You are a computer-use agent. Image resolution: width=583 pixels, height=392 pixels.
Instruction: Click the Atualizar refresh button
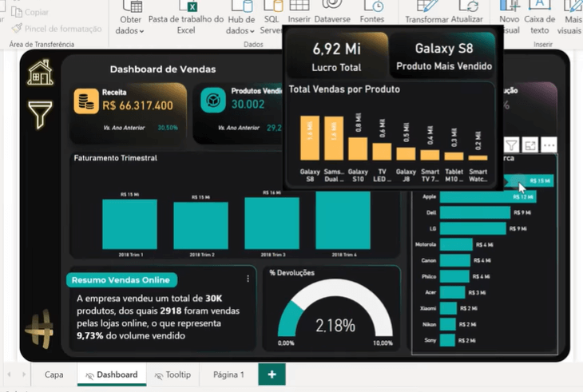pos(467,13)
